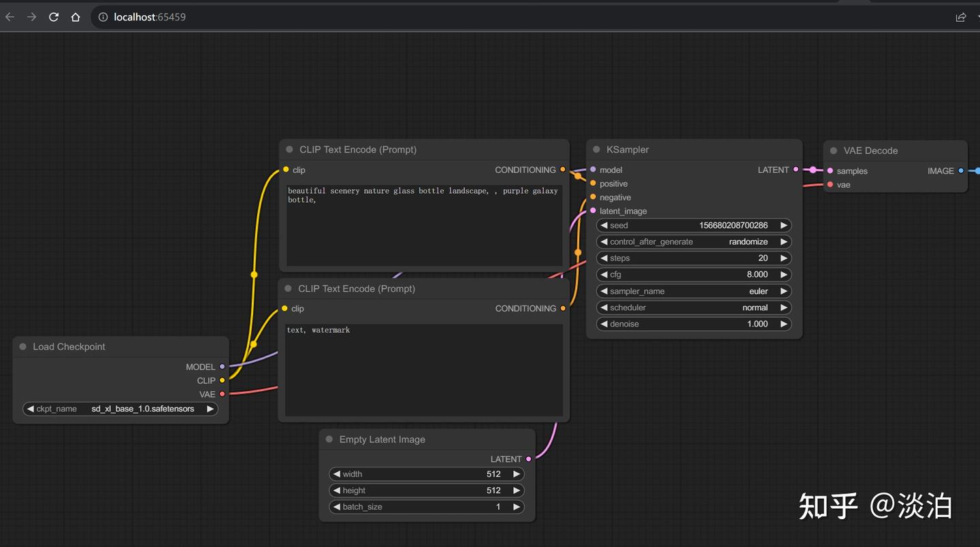Decrease width using the left arrow
The height and width of the screenshot is (547, 980).
click(336, 474)
